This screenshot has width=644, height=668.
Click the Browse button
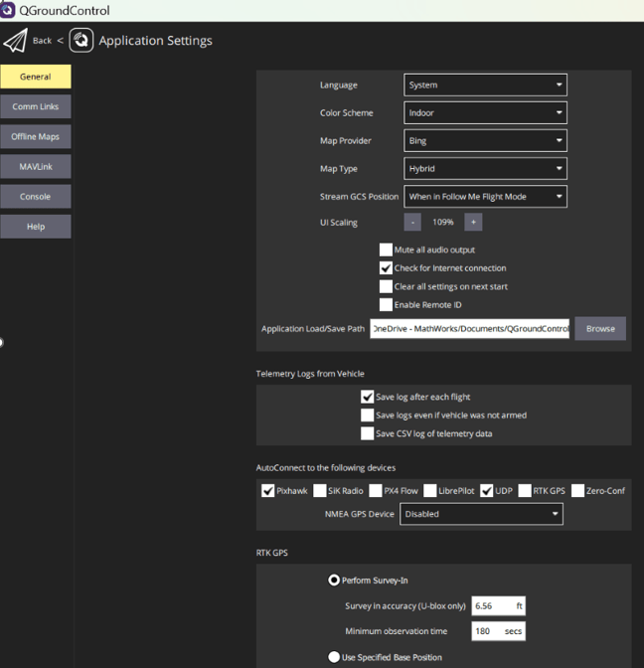pyautogui.click(x=600, y=329)
